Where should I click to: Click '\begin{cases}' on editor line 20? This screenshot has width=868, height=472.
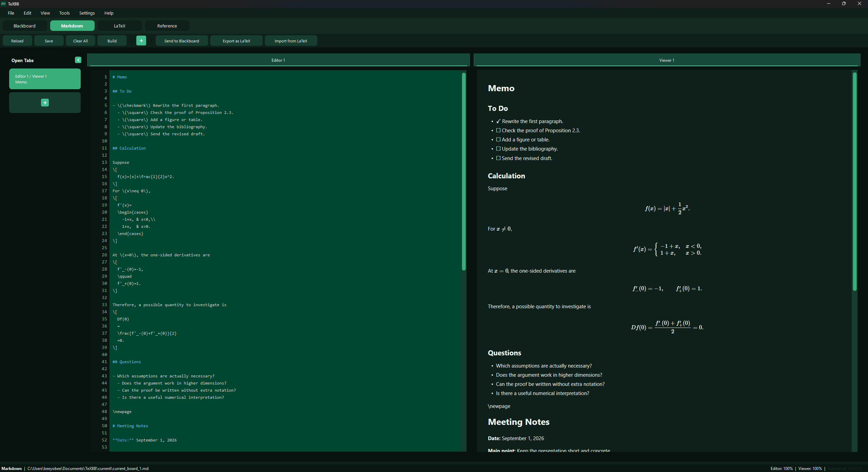[133, 212]
